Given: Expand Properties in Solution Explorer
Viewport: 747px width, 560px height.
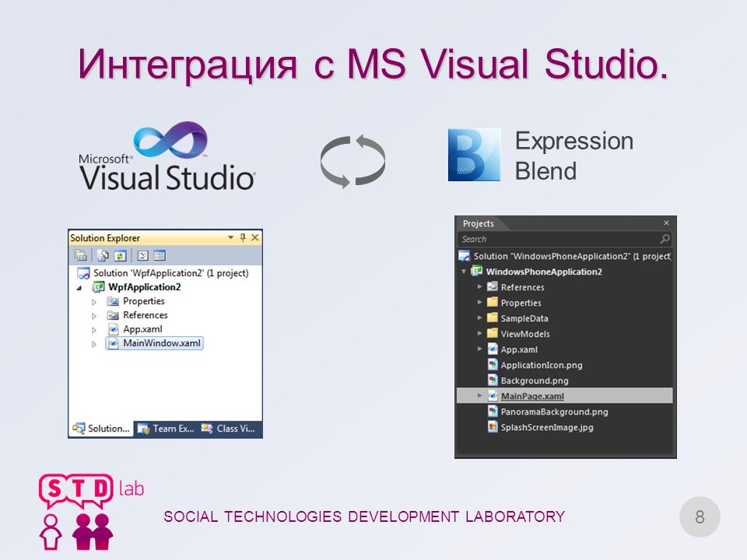Looking at the screenshot, I should click(94, 302).
